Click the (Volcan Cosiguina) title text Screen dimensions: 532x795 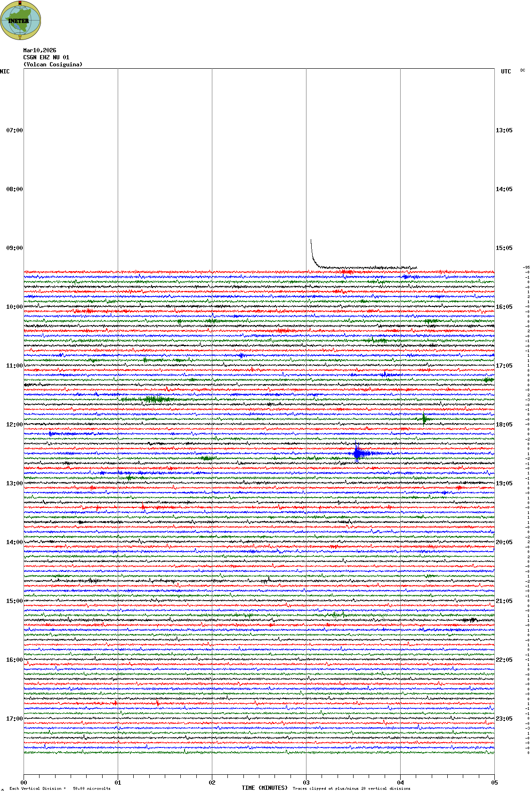(53, 64)
